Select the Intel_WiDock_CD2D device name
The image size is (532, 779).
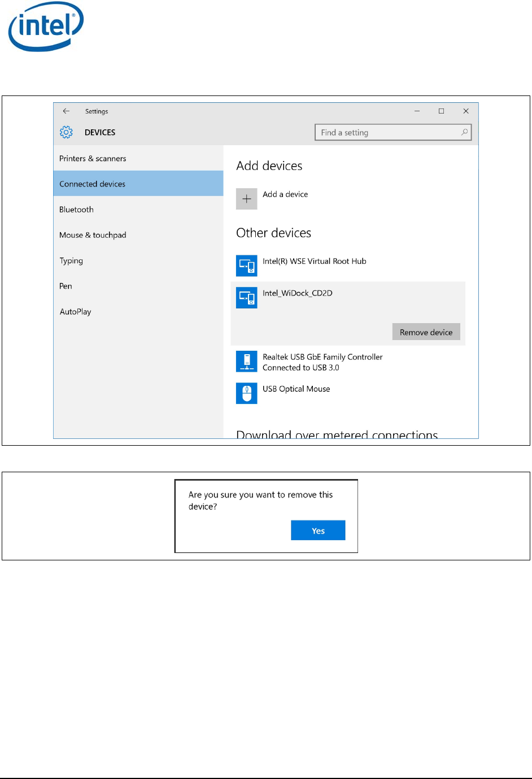[x=298, y=293]
